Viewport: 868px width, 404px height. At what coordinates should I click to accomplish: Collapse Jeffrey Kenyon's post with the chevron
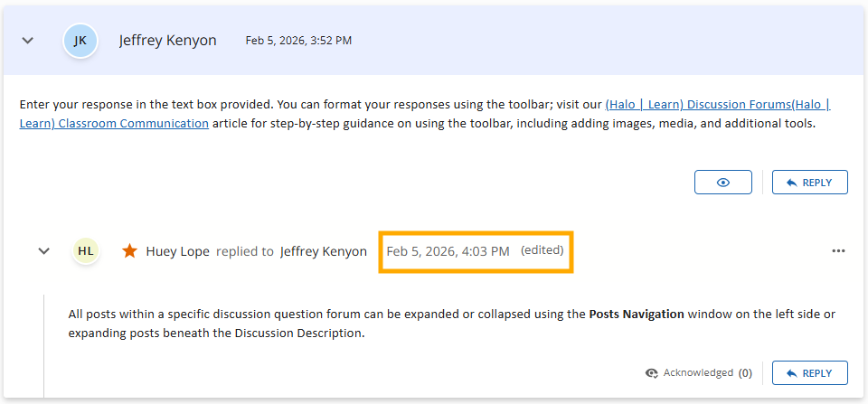28,41
